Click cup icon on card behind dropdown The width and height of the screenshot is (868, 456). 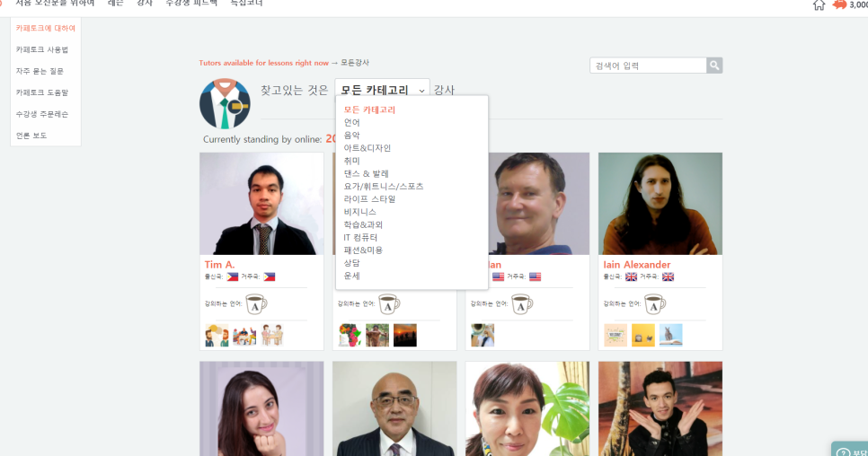point(388,304)
